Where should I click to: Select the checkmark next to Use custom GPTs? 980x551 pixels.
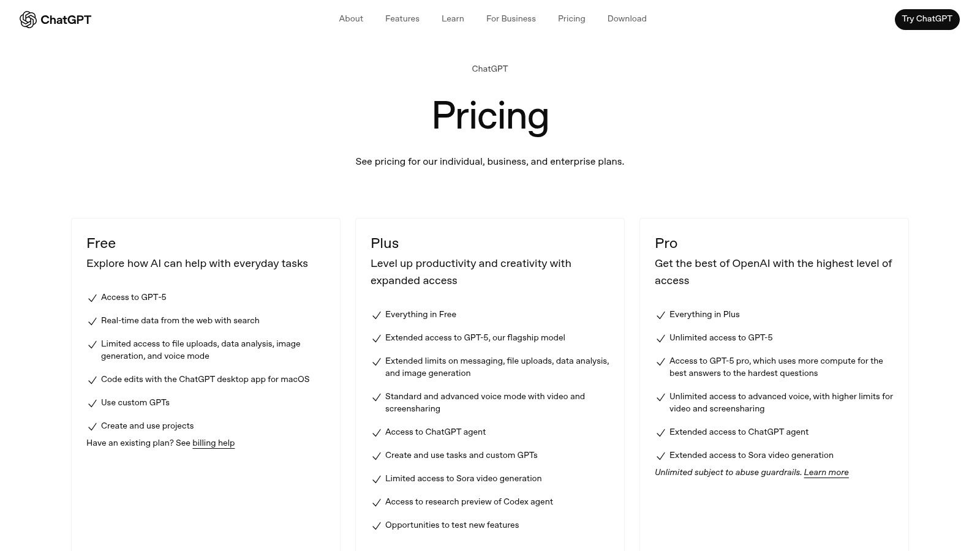pos(92,403)
